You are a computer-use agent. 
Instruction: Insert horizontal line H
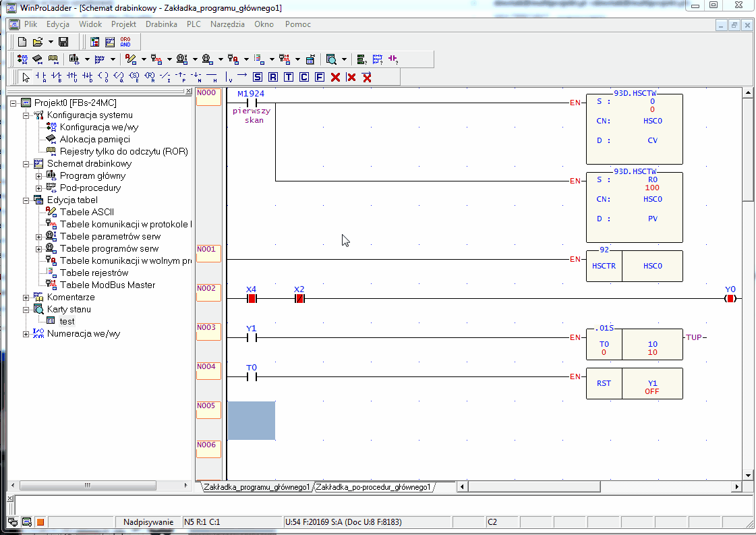(x=212, y=77)
